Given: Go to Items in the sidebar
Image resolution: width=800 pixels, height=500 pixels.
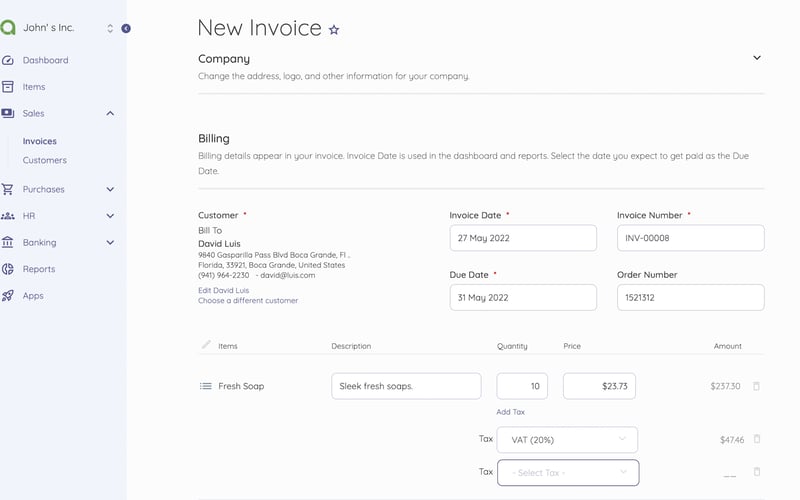Looking at the screenshot, I should click(x=34, y=87).
